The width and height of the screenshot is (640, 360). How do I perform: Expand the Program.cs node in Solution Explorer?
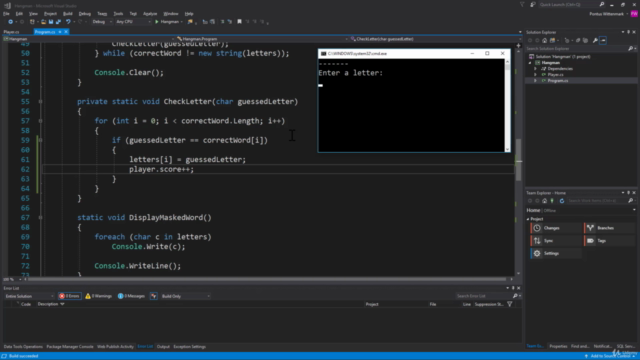pos(536,81)
